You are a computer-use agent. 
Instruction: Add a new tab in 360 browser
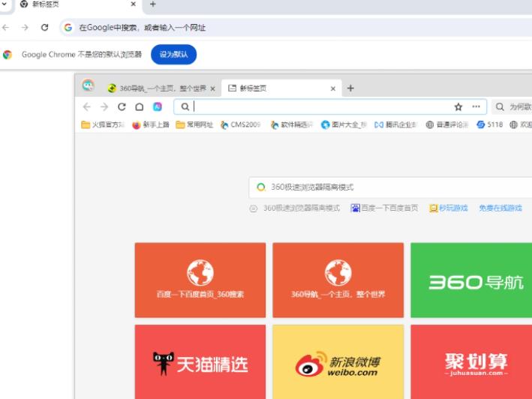350,88
